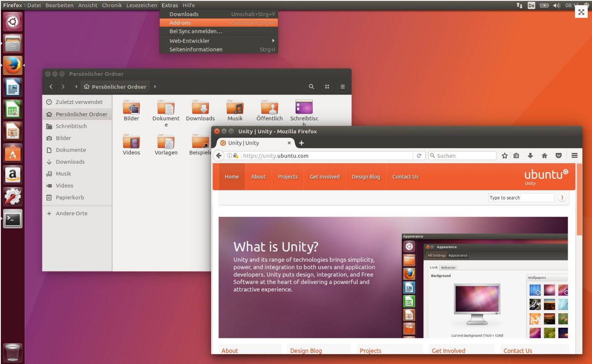This screenshot has height=364, width=592.
Task: Open Firefox hamburger menu
Action: click(x=575, y=156)
